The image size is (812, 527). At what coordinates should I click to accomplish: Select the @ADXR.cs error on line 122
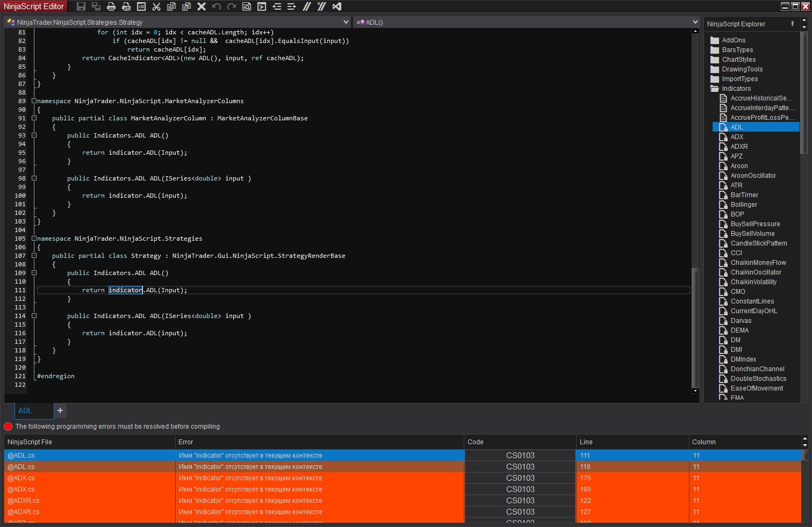[x=403, y=501]
